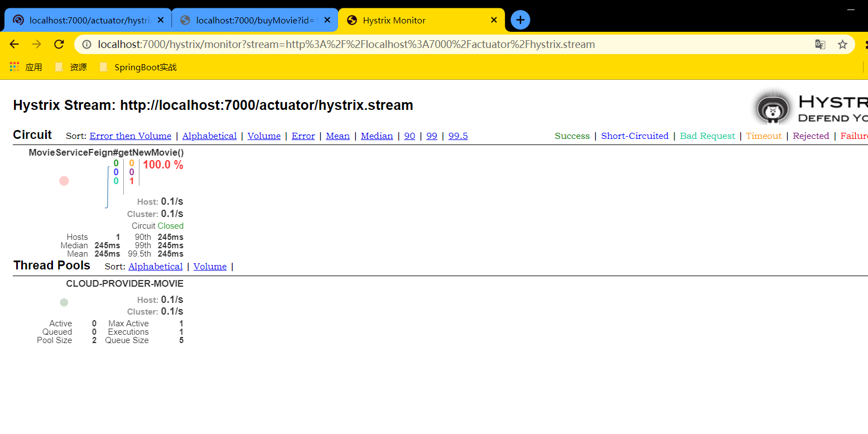Screen dimensions: 868x434
Task: Click the 100.0 % error percentage
Action: (x=163, y=165)
